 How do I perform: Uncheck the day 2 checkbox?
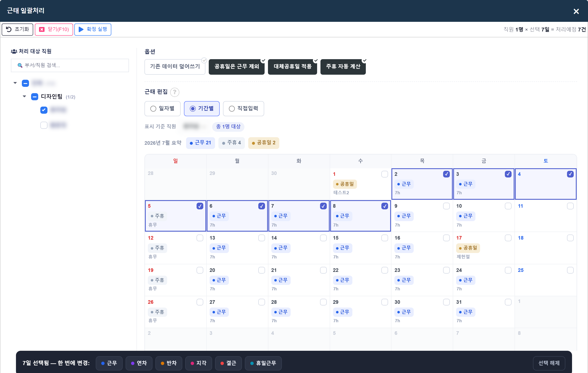coord(446,174)
